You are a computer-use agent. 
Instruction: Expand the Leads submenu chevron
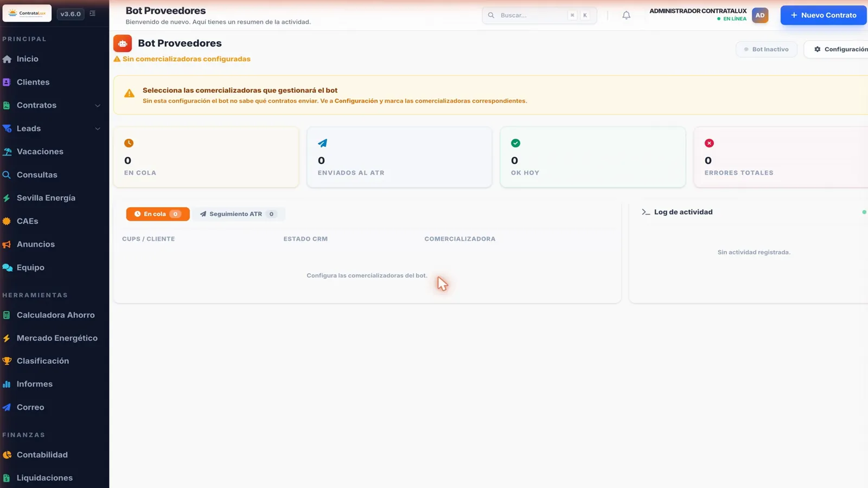click(x=98, y=129)
